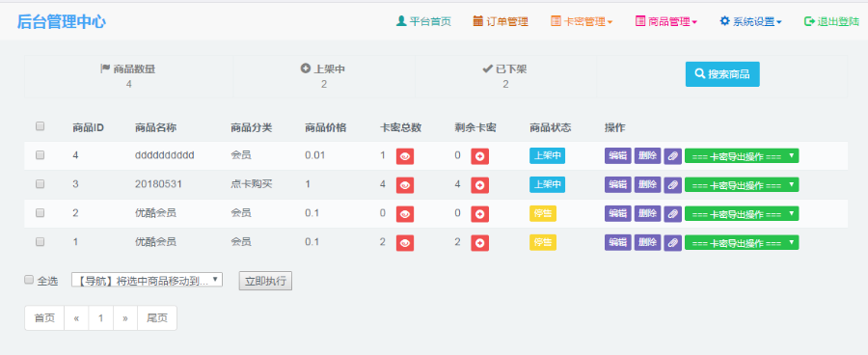This screenshot has width=868, height=355.
Task: Tick the header select-all checkbox
Action: pyautogui.click(x=40, y=126)
